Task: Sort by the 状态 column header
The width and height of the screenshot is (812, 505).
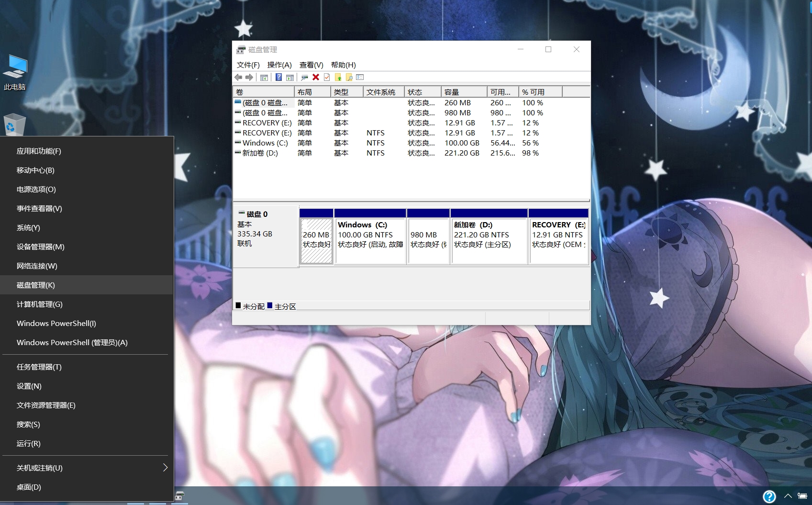Action: [423, 92]
